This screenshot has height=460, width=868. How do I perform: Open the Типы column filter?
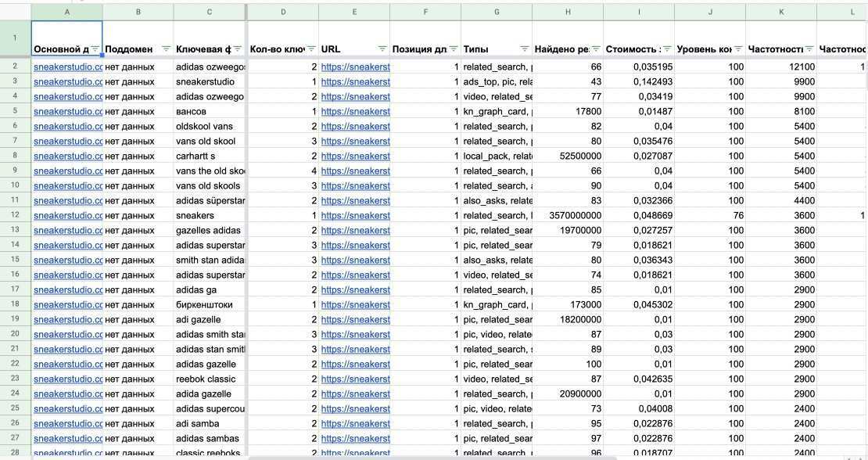tap(525, 49)
